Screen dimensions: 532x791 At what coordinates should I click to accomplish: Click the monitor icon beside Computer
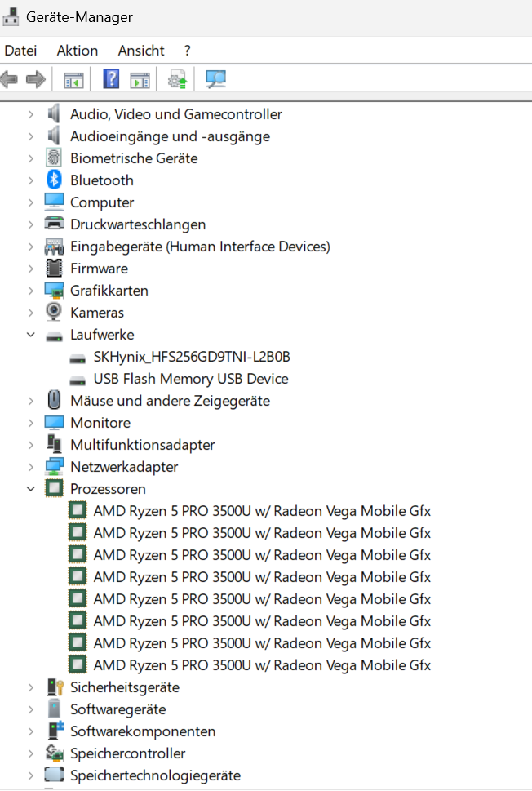(x=54, y=202)
